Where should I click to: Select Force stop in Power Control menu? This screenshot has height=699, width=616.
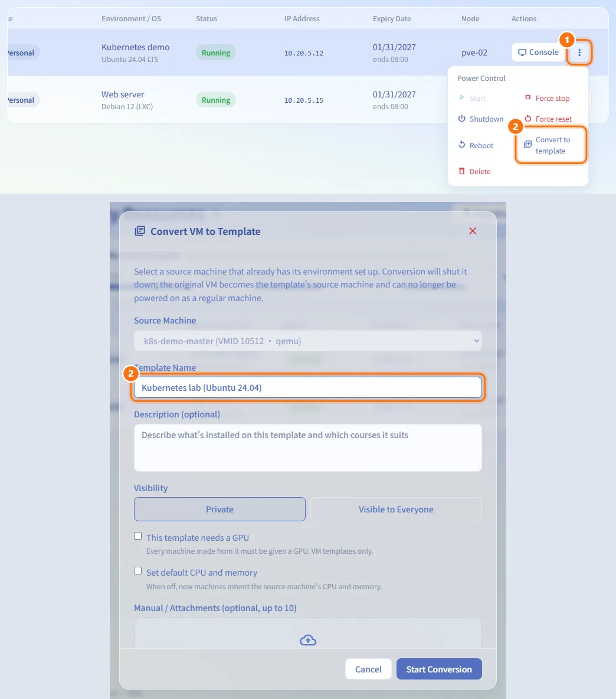(548, 98)
